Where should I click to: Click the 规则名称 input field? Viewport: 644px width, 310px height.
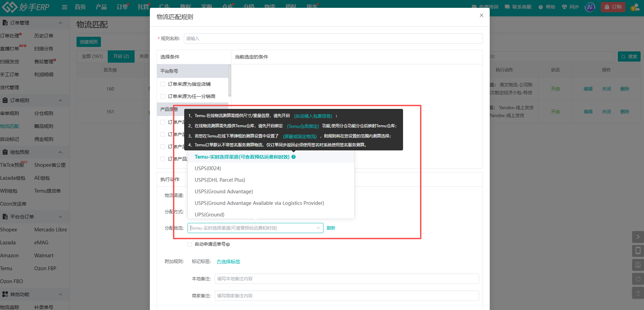pos(333,38)
